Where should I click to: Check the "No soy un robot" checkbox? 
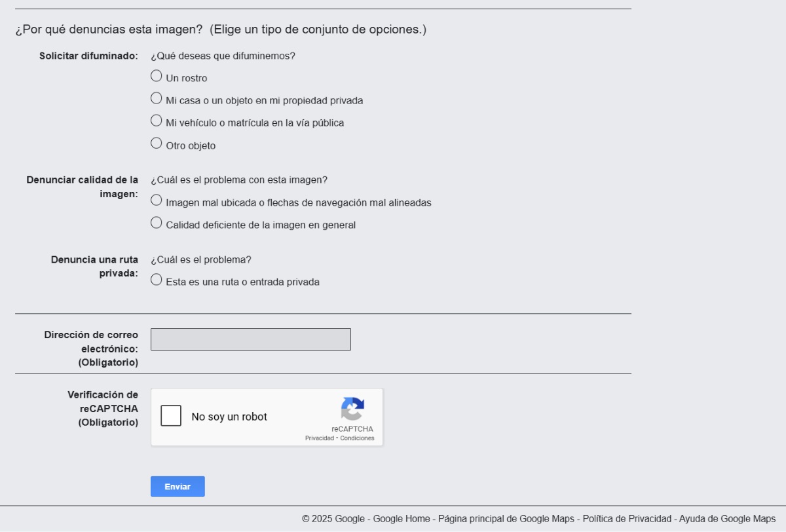pos(171,416)
